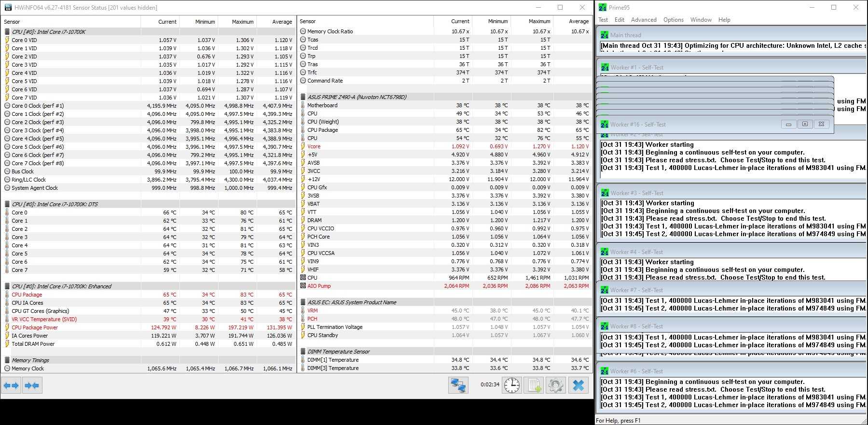Reset the elapsed timer with the clock icon
Viewport: 868px width, 425px height.
click(512, 385)
